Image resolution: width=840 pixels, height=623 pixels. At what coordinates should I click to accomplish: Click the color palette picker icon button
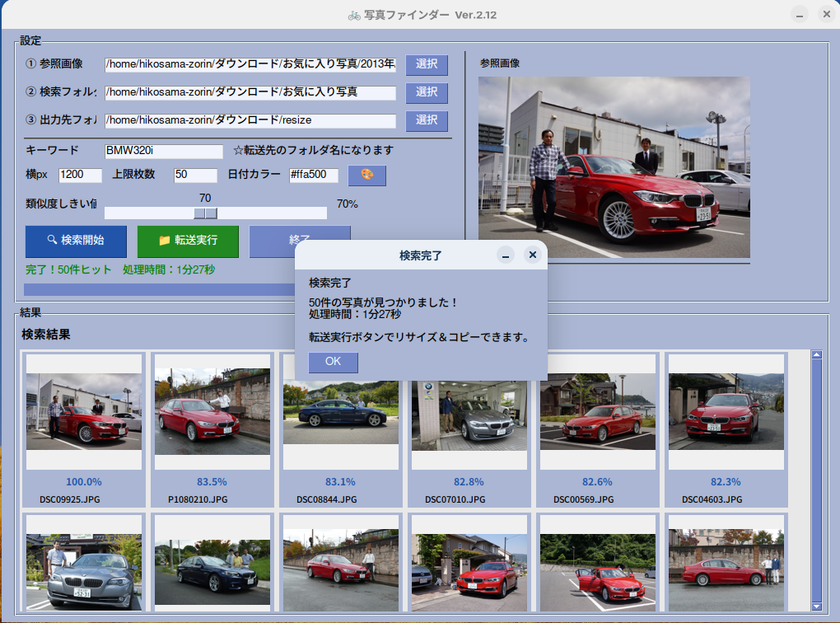pyautogui.click(x=366, y=175)
